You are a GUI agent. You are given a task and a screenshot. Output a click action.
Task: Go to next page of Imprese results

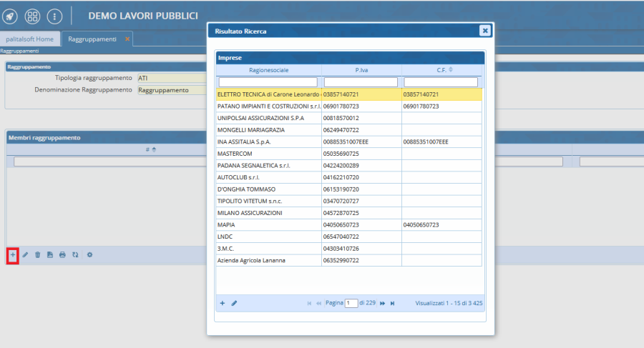(x=383, y=303)
